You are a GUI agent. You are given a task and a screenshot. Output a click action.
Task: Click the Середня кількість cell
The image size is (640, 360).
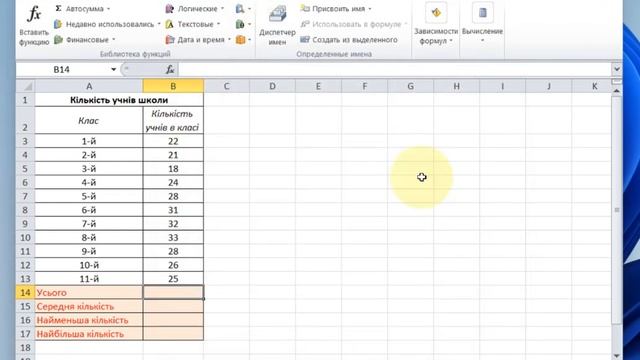click(x=89, y=307)
